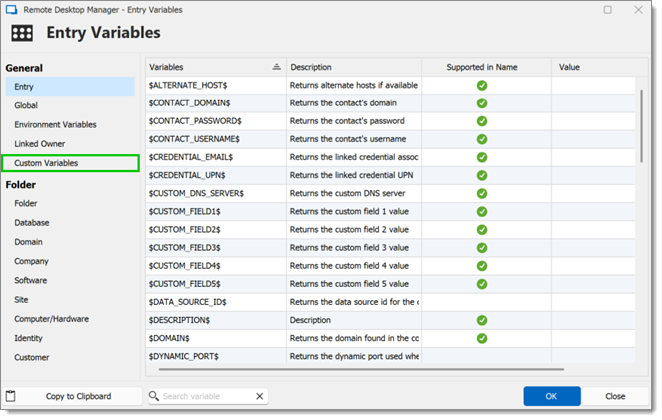Click green check for $DESCRIPTION$ row
Viewport: 662px width, 420px height.
[482, 320]
